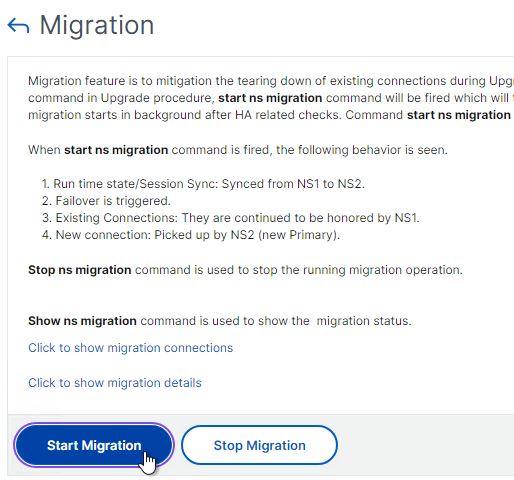The width and height of the screenshot is (514, 480).
Task: Select list item 3 about Existing Connections
Action: pos(231,218)
